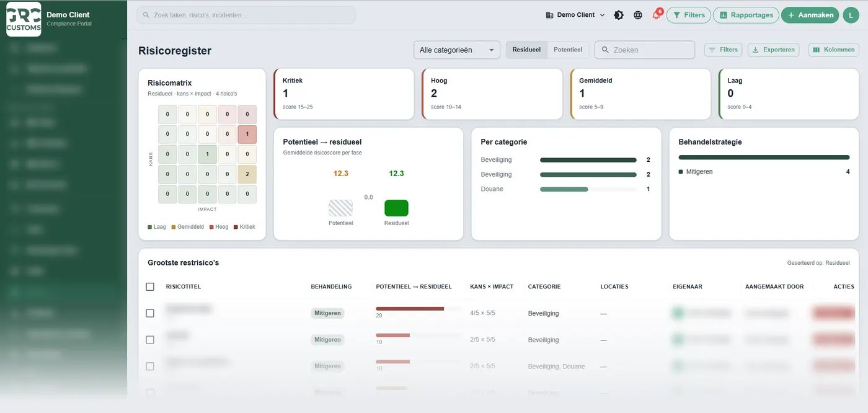Click the 'Gesorteerd op: Residueel' label
This screenshot has height=413, width=868.
pyautogui.click(x=818, y=263)
